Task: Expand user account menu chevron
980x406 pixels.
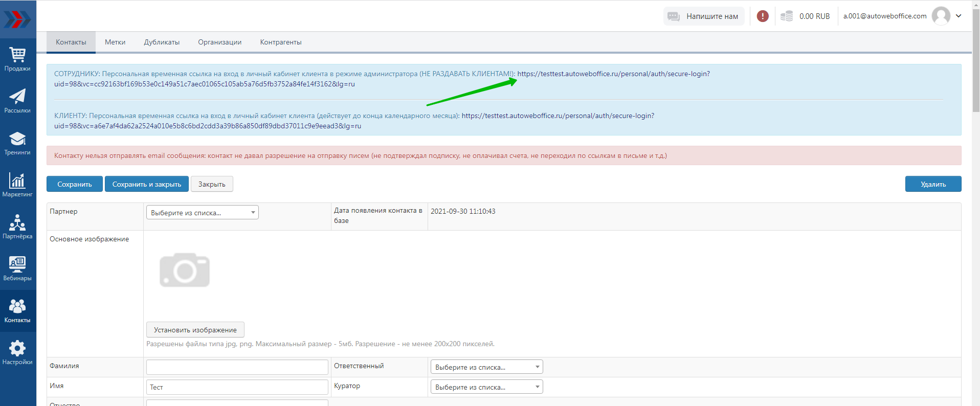Action: tap(959, 16)
